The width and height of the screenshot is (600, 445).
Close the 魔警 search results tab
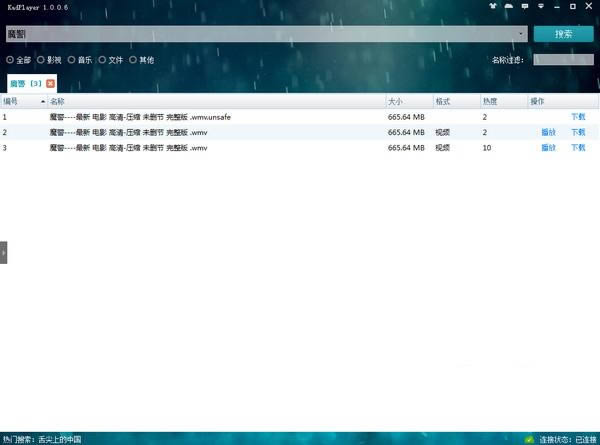50,83
